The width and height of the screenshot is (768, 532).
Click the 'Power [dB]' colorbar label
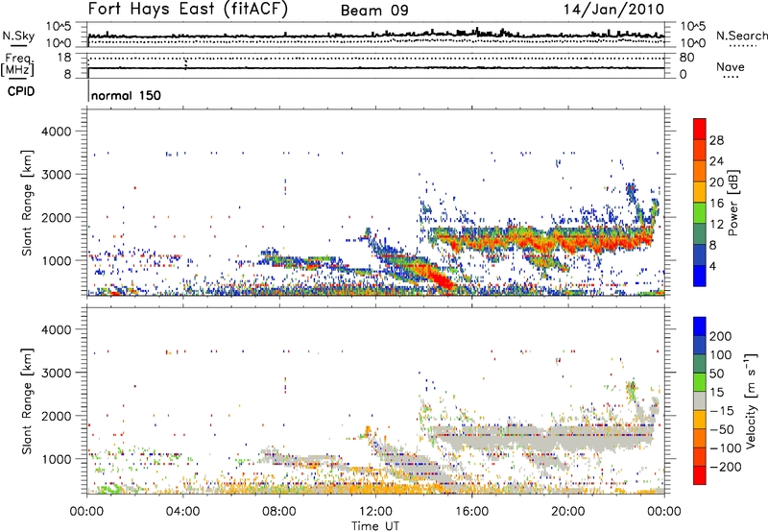point(732,203)
